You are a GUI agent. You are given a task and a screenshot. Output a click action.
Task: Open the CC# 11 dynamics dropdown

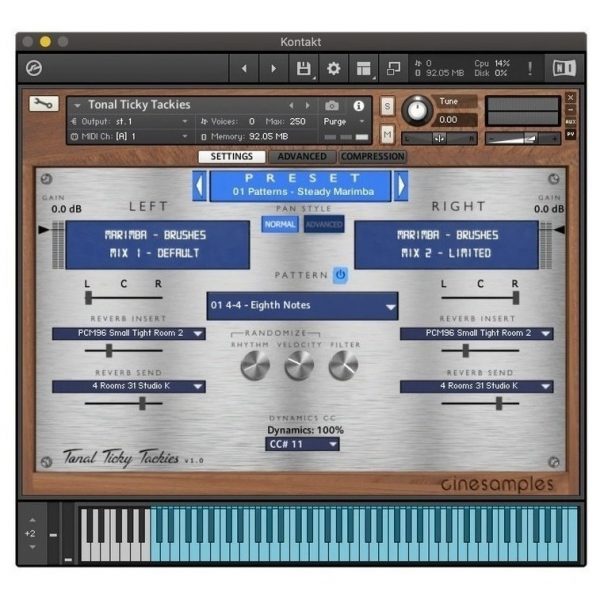click(302, 444)
